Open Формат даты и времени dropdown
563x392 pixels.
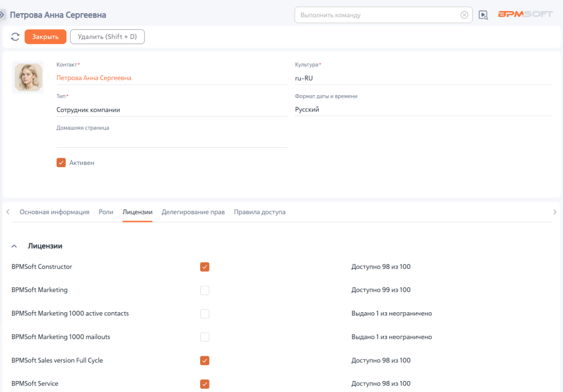point(423,109)
